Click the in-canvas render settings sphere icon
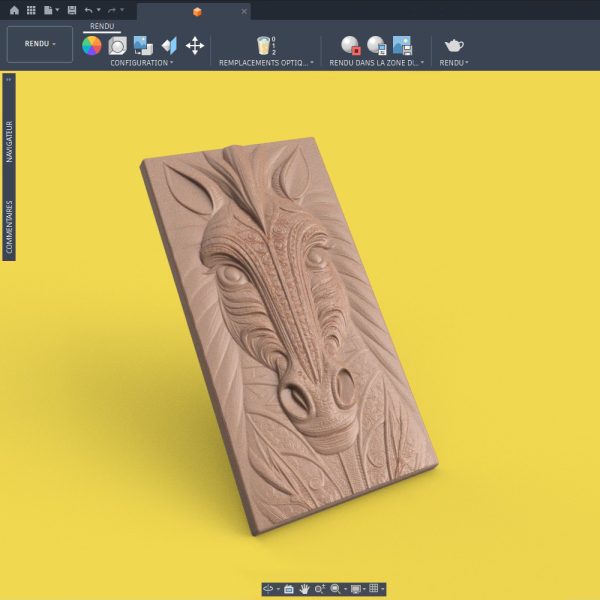This screenshot has height=600, width=600. (377, 46)
